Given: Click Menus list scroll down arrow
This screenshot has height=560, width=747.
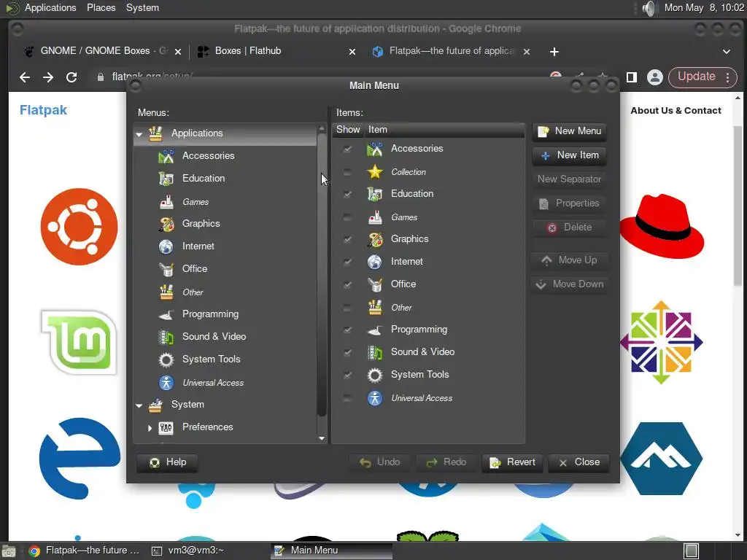Looking at the screenshot, I should (322, 438).
